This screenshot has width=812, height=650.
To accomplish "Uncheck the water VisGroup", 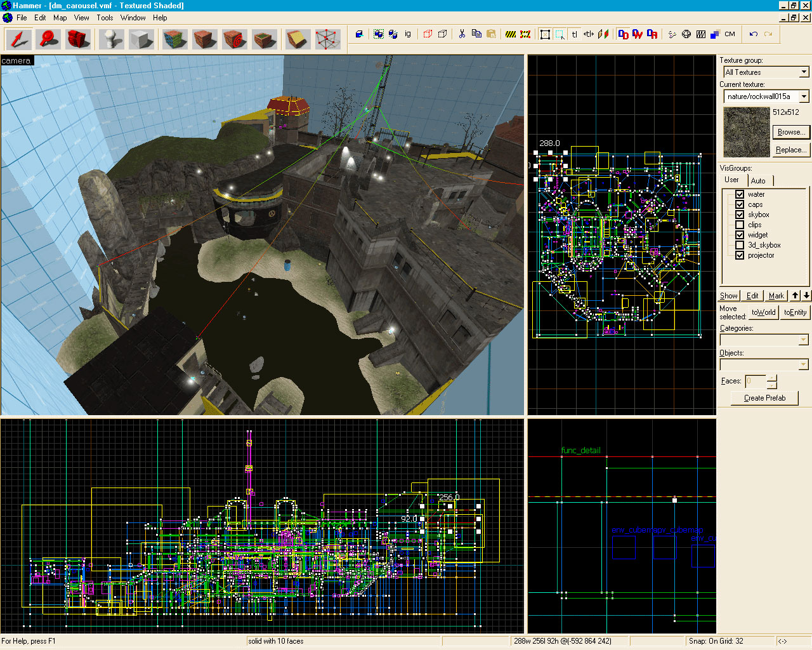I will pyautogui.click(x=740, y=194).
